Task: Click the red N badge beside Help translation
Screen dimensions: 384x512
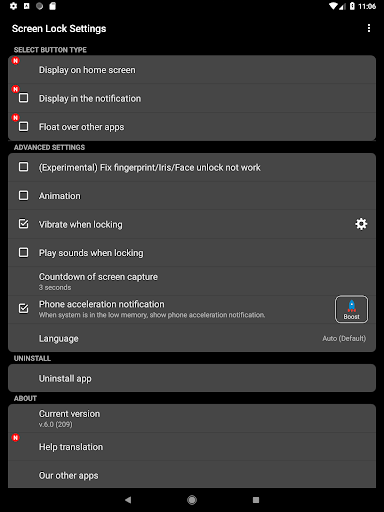Action: 16,437
